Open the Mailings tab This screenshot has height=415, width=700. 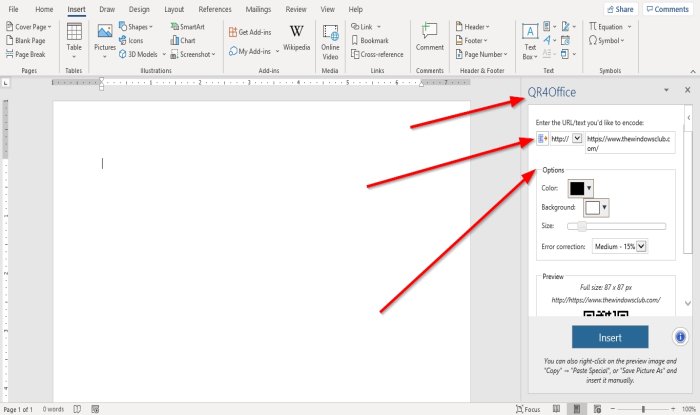click(x=258, y=9)
